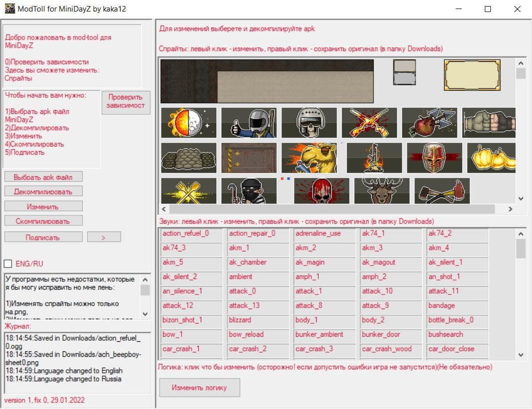The image size is (532, 409).
Task: Click the Декомпилировать button
Action: point(44,191)
